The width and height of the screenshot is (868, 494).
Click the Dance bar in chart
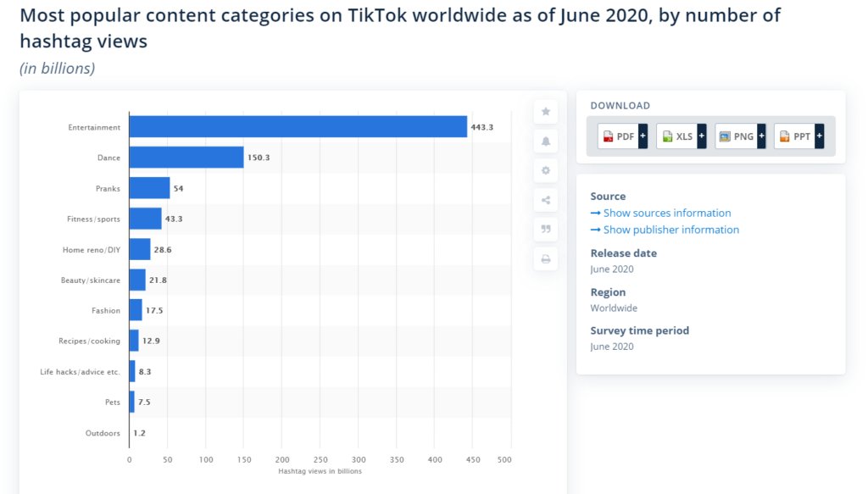(x=186, y=158)
